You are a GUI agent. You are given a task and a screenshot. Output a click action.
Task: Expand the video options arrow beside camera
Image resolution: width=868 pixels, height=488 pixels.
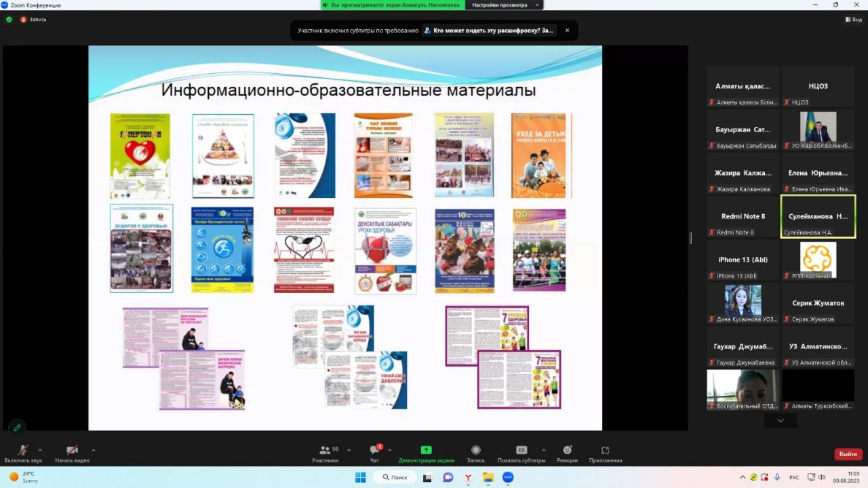tap(93, 449)
